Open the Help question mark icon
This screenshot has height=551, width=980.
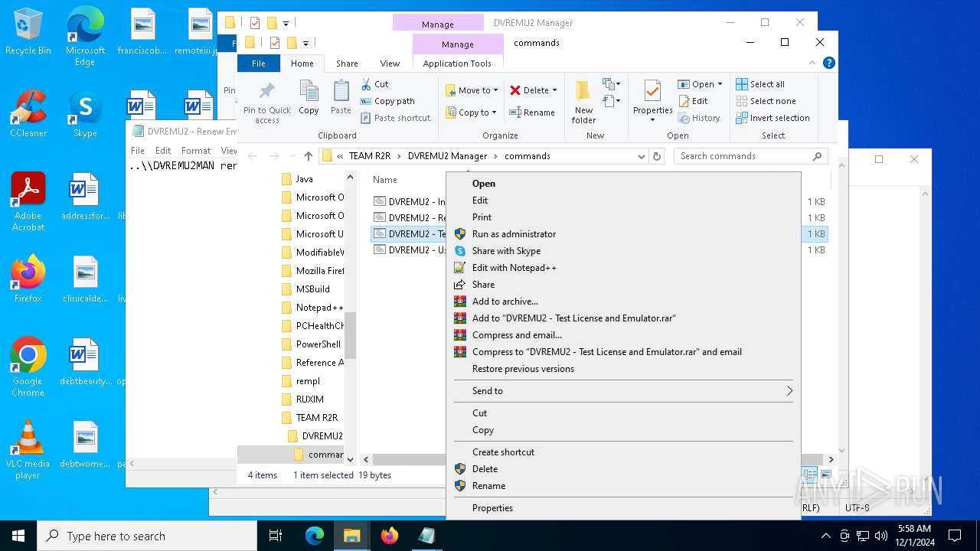pos(829,64)
